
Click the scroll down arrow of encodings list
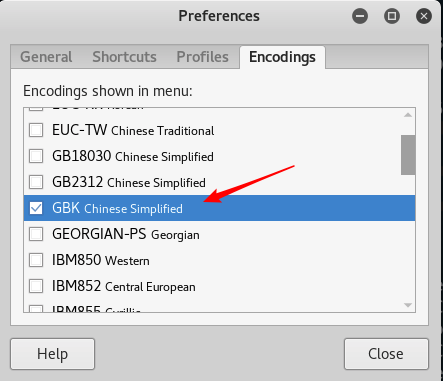tap(408, 305)
